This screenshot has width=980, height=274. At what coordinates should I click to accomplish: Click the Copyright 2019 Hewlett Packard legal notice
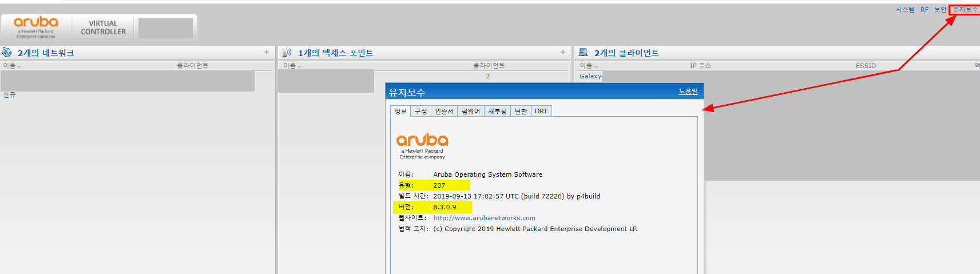coord(535,229)
